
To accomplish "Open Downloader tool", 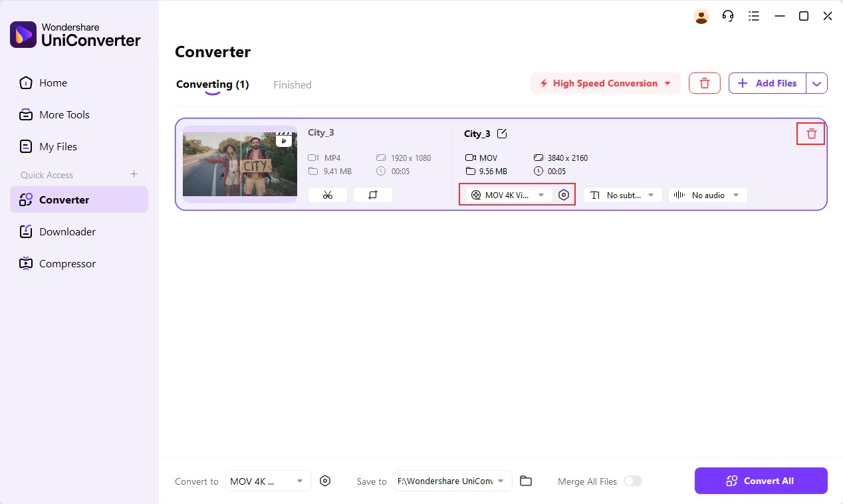I will [x=79, y=231].
